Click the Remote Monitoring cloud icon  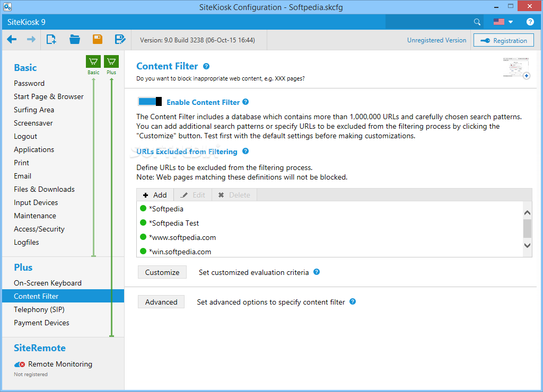click(x=20, y=364)
